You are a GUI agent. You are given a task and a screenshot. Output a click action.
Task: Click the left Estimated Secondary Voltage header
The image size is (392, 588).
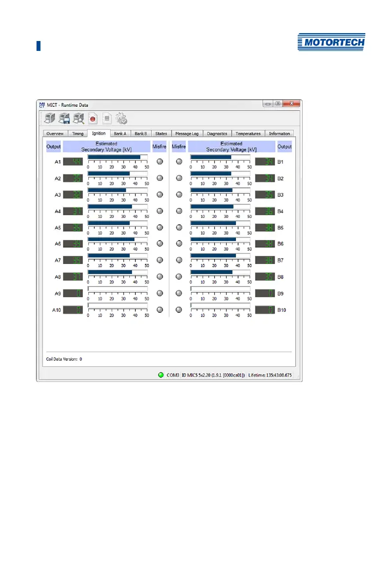click(x=107, y=147)
